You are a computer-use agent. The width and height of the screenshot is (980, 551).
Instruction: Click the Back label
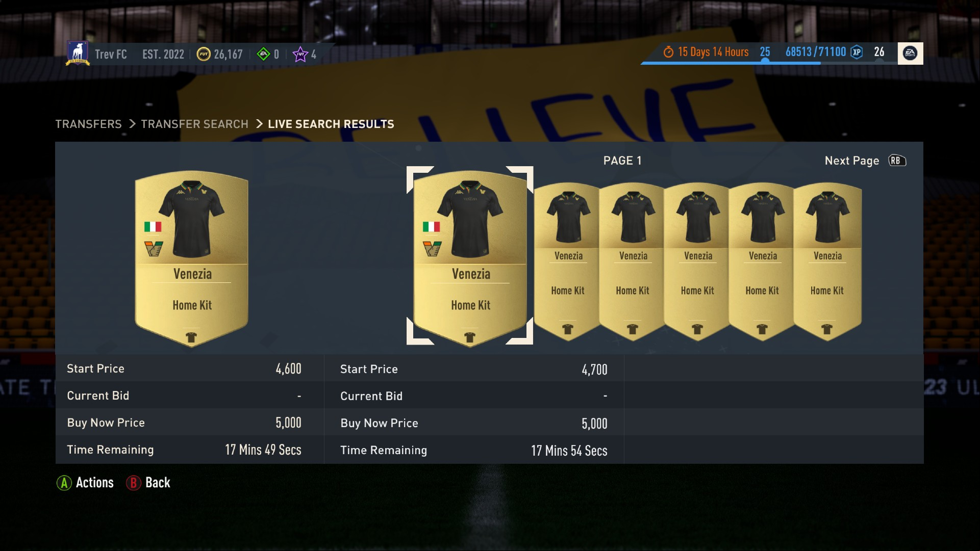coord(158,483)
